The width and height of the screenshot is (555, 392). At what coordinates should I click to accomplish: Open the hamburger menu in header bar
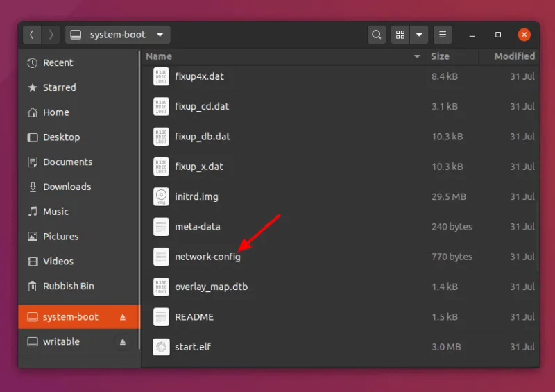coord(442,35)
